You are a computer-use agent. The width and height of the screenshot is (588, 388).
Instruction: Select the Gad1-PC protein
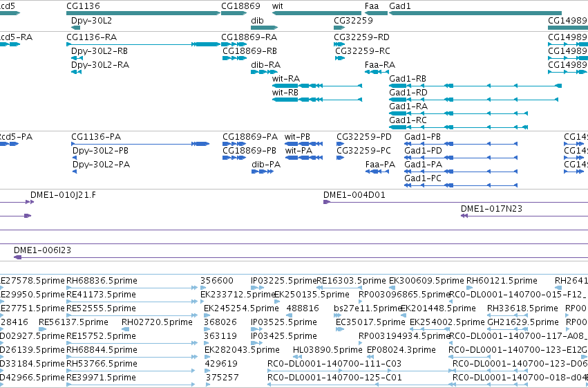click(461, 186)
